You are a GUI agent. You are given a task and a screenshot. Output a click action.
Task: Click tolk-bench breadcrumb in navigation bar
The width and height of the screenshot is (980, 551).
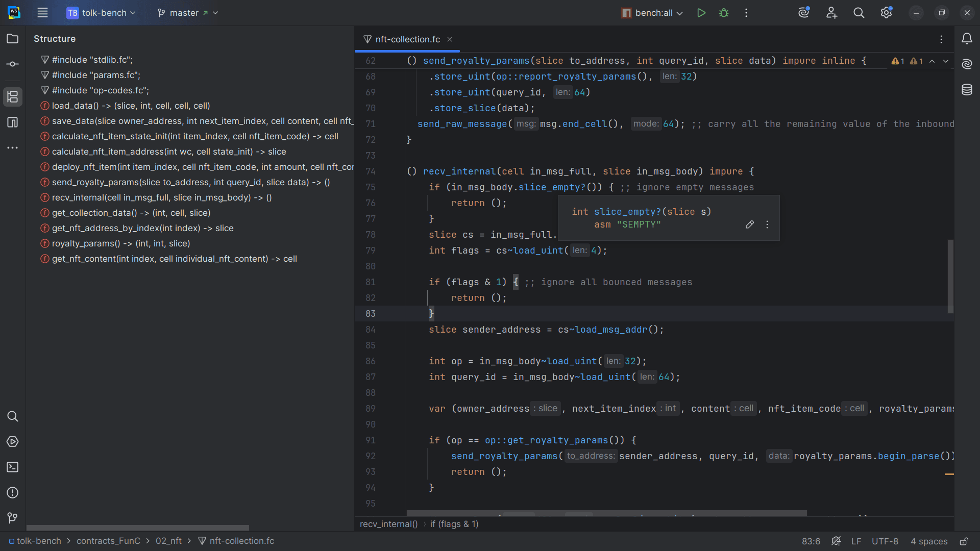pyautogui.click(x=35, y=541)
